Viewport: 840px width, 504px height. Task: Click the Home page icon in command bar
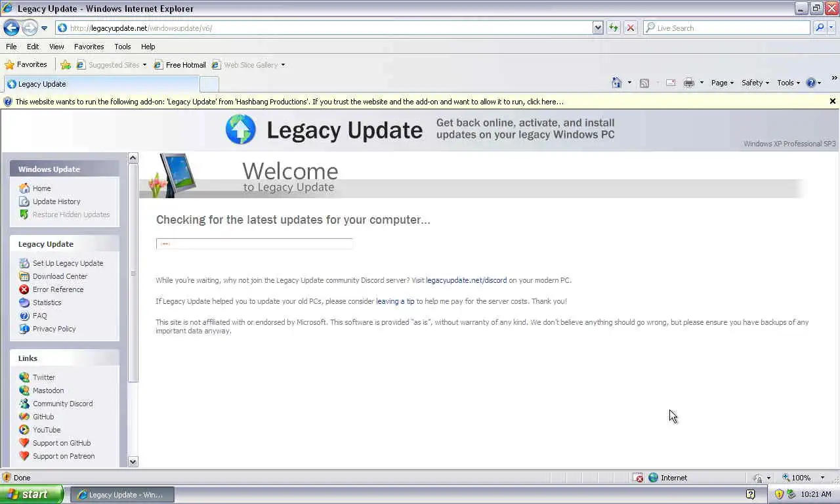tap(616, 83)
